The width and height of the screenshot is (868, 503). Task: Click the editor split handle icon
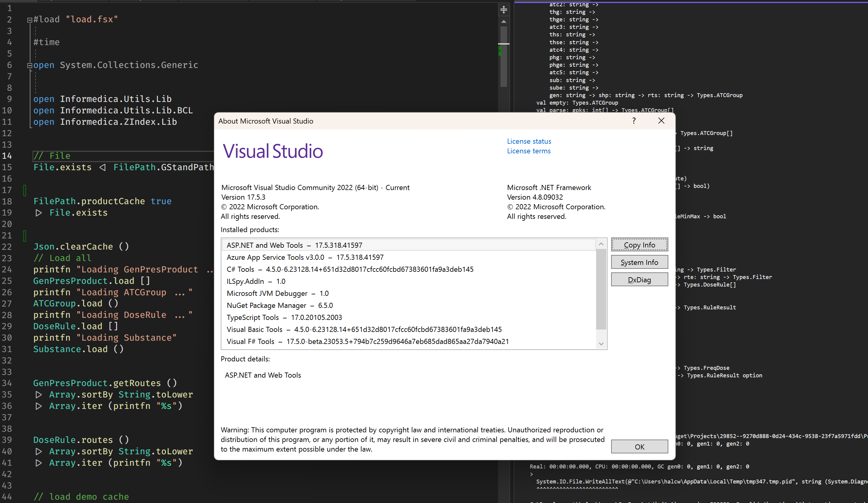pos(503,10)
